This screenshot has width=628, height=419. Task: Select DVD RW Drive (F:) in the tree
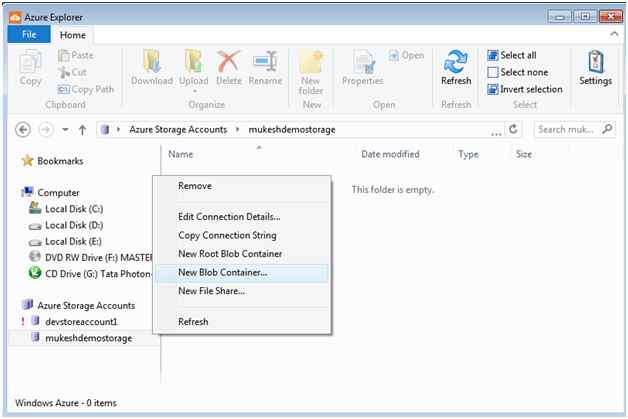coord(91,258)
